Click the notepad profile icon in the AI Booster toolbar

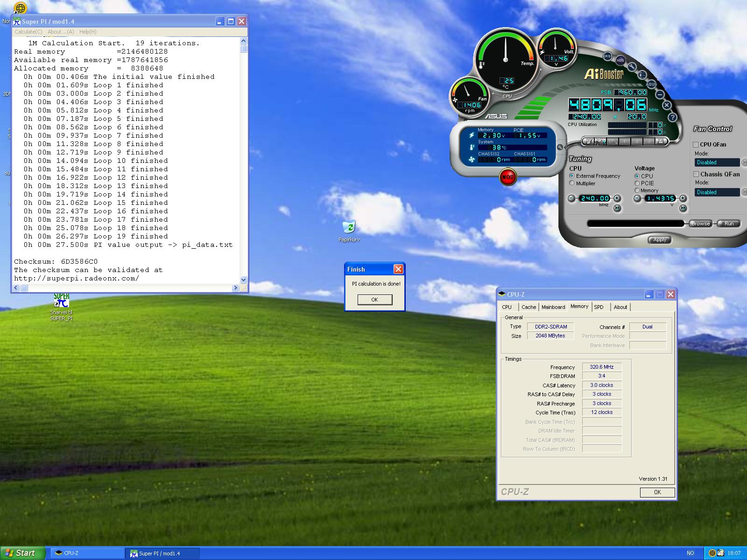589,141
